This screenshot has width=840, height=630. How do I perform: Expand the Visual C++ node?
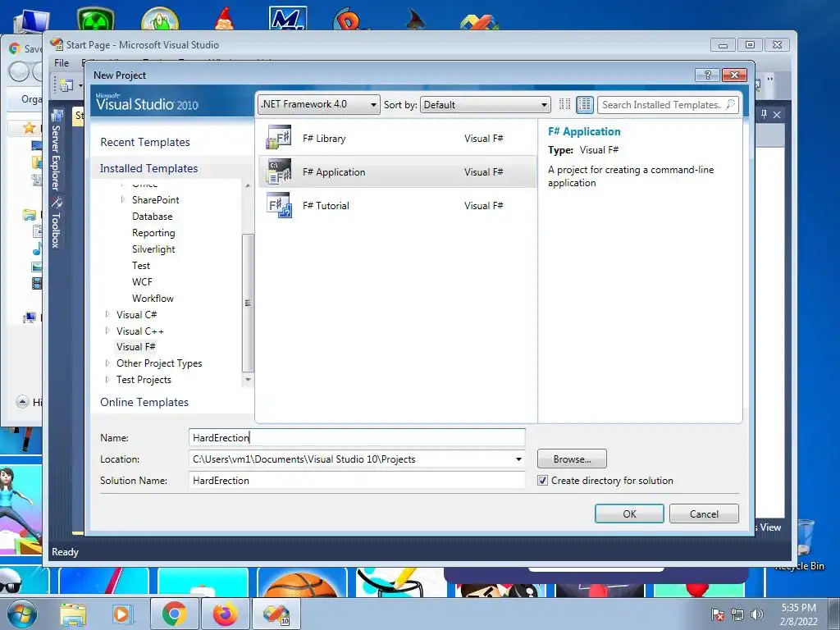point(107,331)
